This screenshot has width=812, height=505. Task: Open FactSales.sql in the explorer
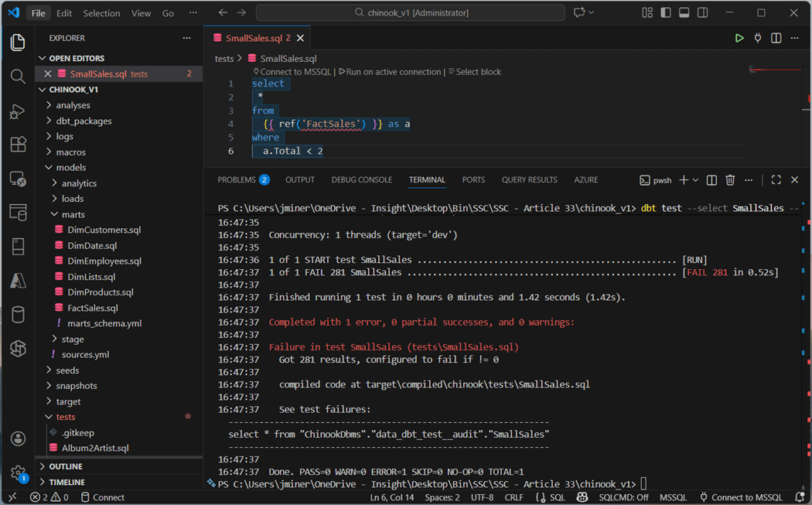click(x=92, y=308)
